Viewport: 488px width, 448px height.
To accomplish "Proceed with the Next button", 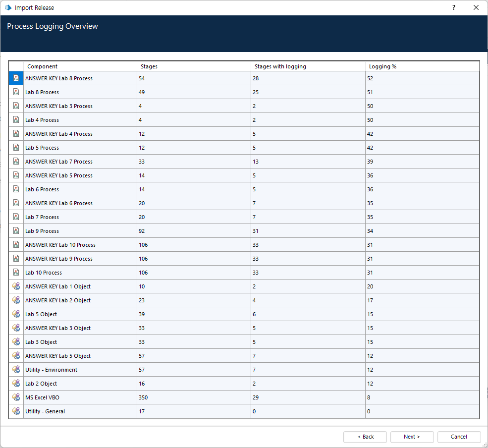I will (412, 437).
